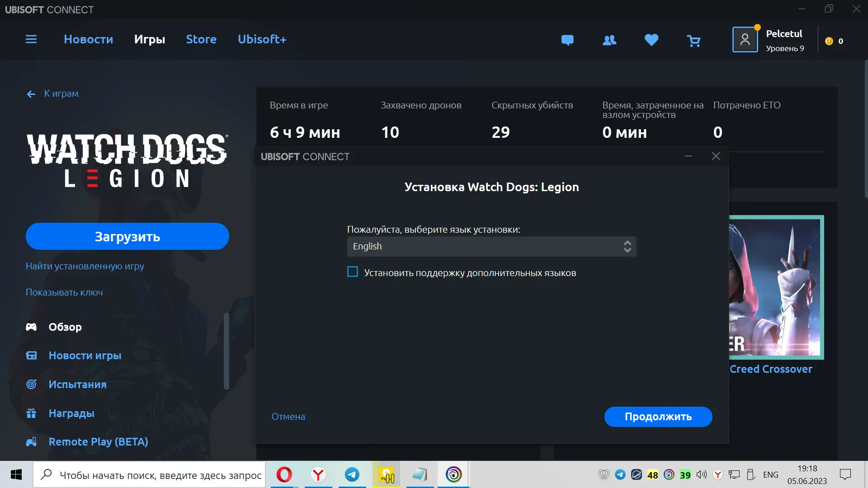Click Отмена to cancel installation

click(x=288, y=417)
